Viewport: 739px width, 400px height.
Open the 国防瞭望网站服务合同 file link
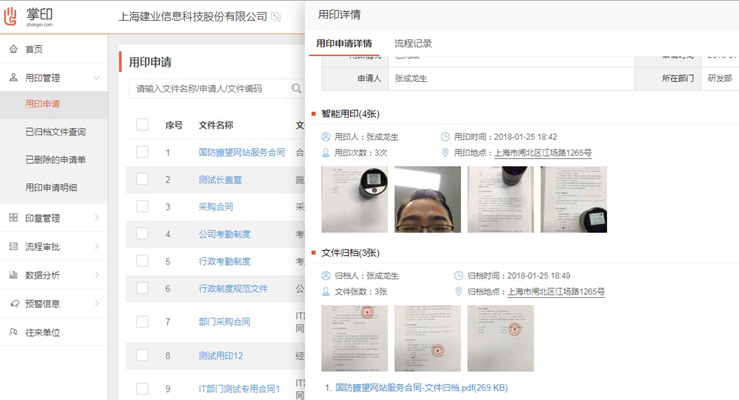click(x=241, y=153)
